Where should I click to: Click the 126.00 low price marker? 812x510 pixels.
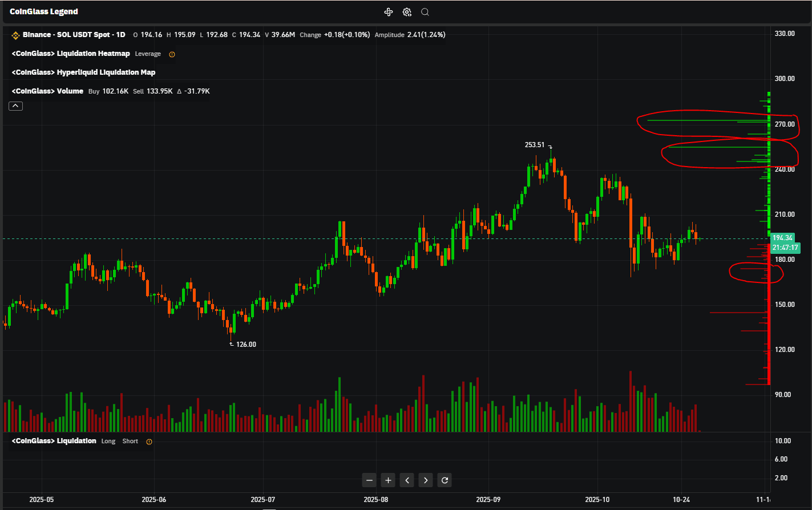pos(246,345)
